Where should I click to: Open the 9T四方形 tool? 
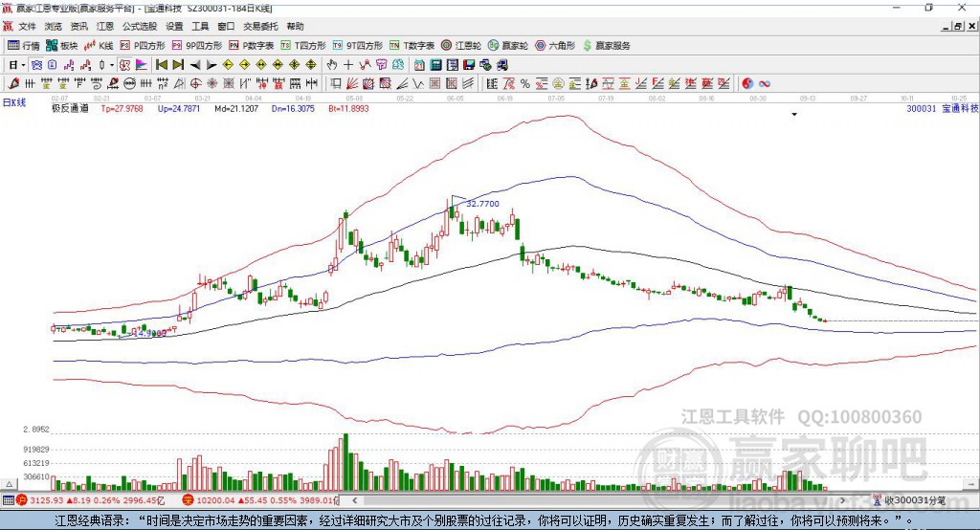358,46
